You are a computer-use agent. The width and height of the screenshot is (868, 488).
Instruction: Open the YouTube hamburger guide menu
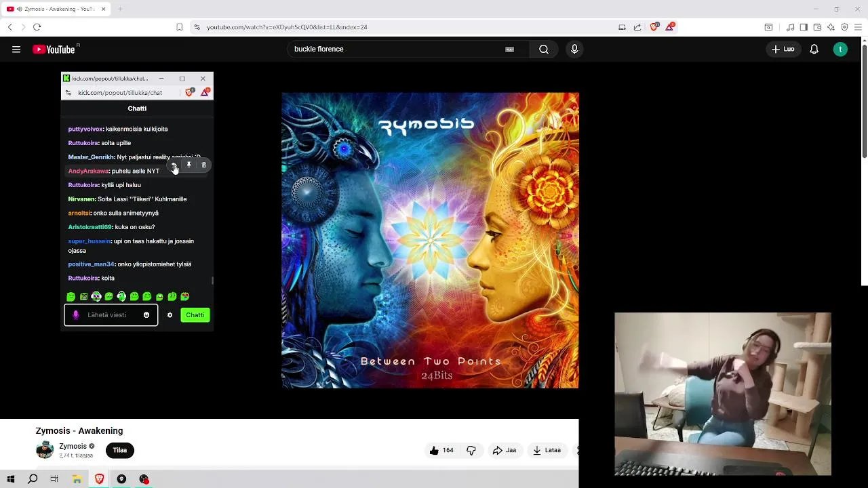pos(16,49)
